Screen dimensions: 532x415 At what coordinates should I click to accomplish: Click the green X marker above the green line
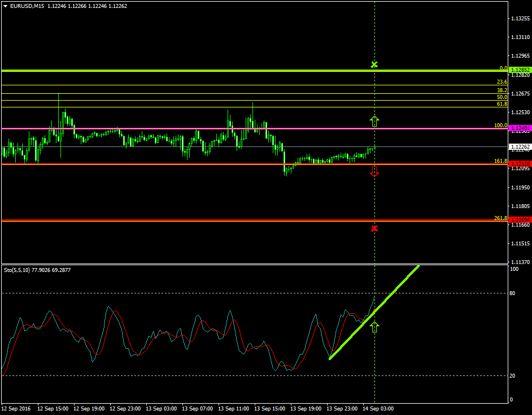tap(374, 64)
